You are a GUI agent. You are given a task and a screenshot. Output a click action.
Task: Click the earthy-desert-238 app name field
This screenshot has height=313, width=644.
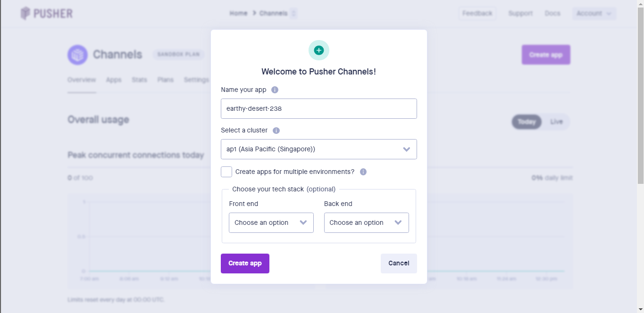click(x=318, y=108)
